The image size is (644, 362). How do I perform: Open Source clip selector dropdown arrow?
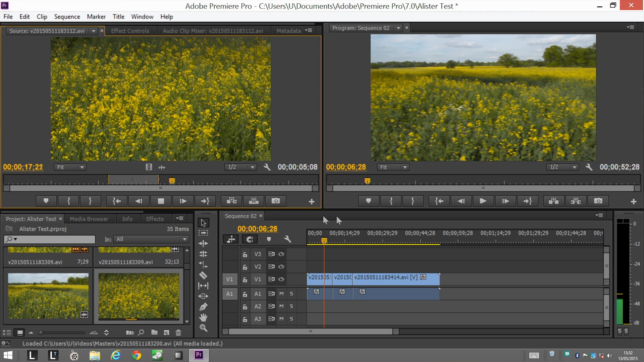click(x=94, y=31)
